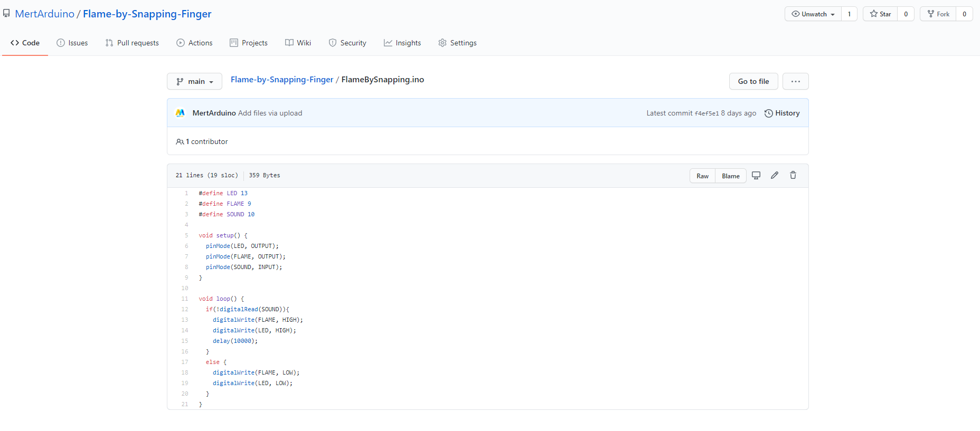The width and height of the screenshot is (980, 431).
Task: Click the fork count showing 0
Action: click(x=964, y=14)
